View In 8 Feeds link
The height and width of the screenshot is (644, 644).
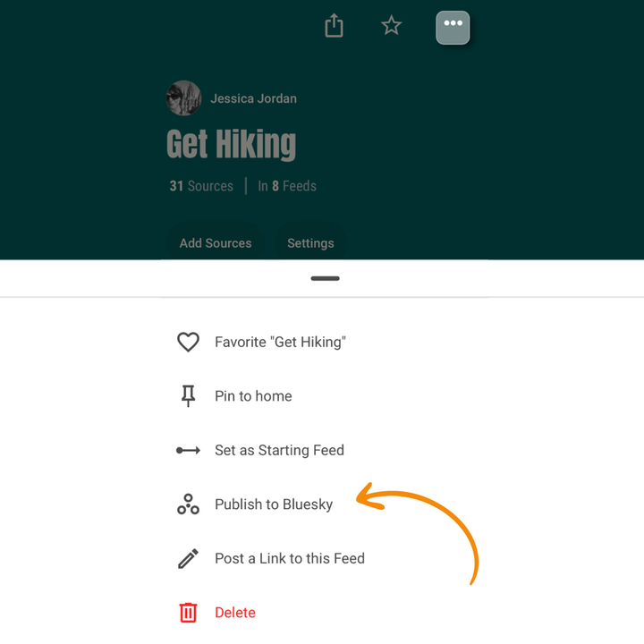[287, 186]
